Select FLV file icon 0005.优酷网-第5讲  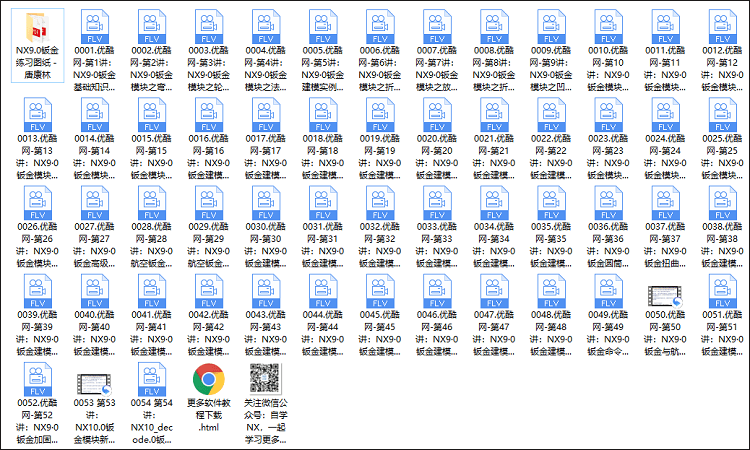tap(323, 27)
